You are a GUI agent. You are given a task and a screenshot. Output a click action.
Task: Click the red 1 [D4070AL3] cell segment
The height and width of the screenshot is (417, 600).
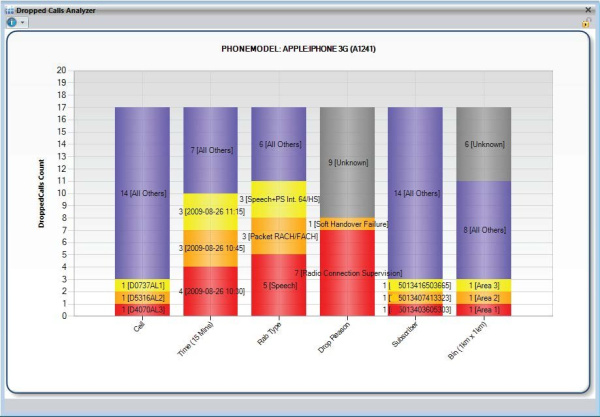[141, 310]
